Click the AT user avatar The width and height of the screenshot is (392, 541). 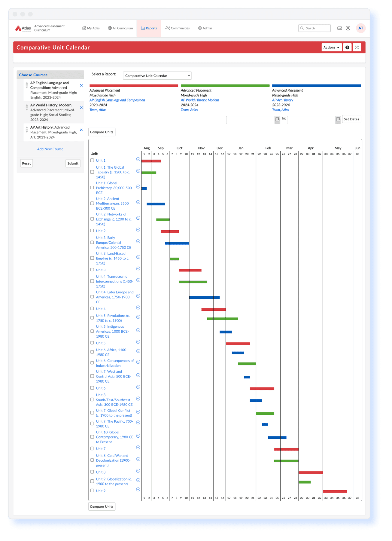tap(360, 28)
